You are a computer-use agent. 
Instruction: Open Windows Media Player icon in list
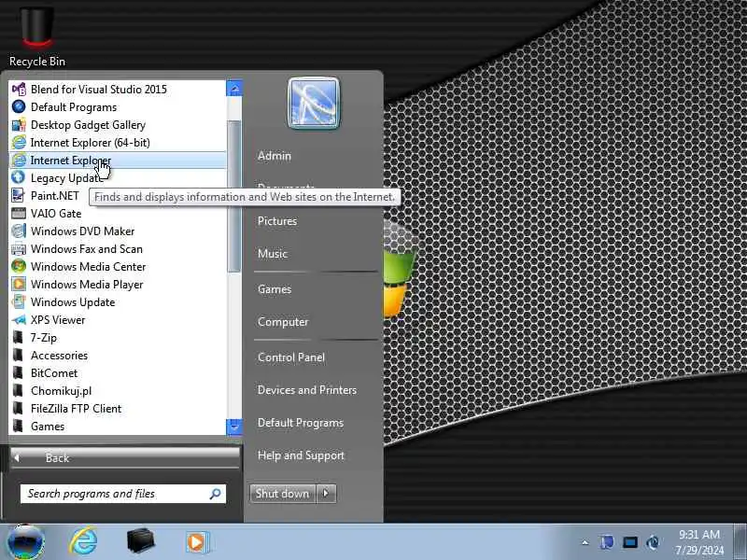19,284
